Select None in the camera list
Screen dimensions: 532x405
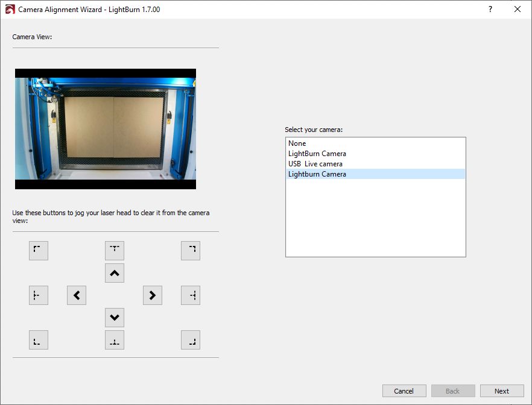[376, 143]
